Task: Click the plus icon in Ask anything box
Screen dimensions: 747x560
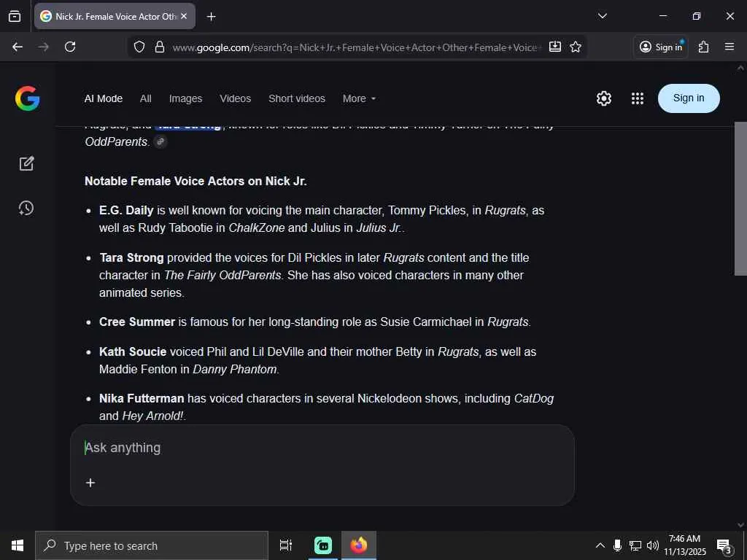Action: tap(90, 483)
